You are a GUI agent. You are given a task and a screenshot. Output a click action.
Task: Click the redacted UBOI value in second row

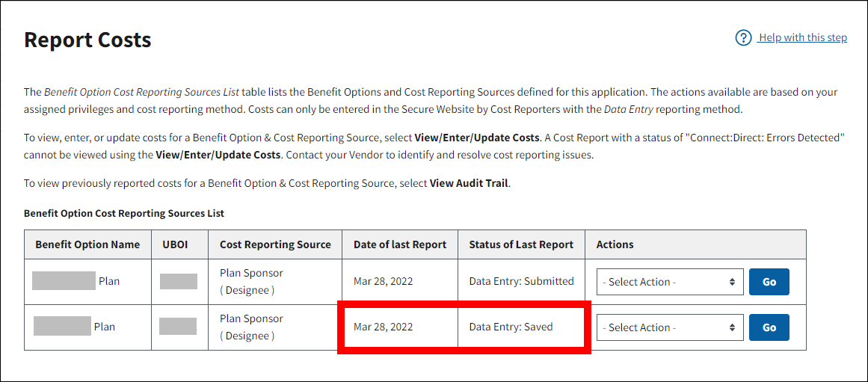tap(179, 327)
